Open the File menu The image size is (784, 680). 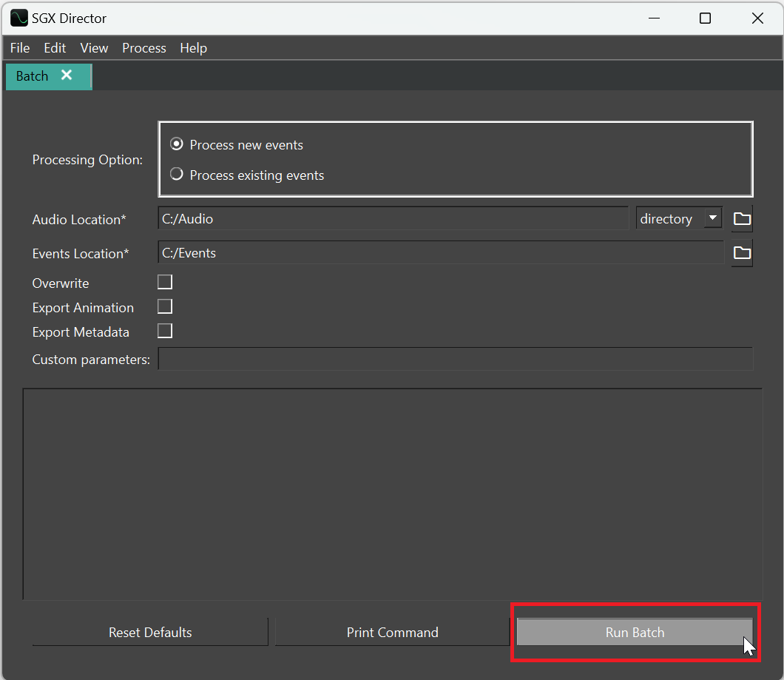[20, 48]
